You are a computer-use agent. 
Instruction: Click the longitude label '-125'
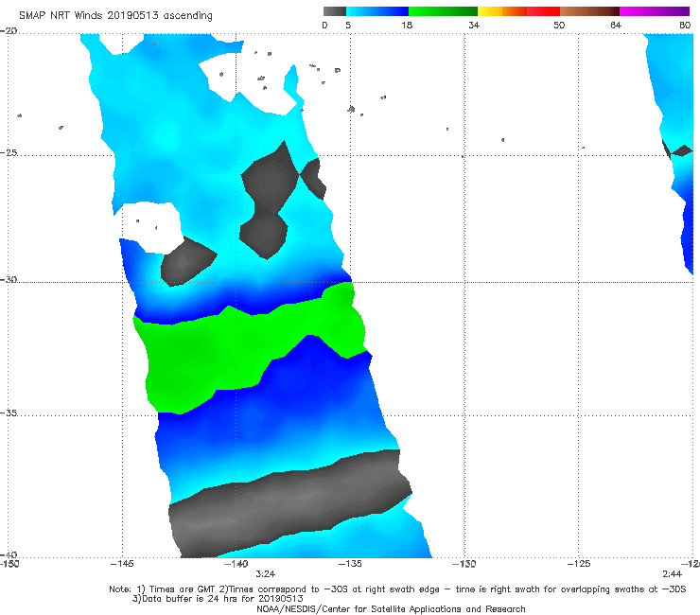(x=579, y=564)
